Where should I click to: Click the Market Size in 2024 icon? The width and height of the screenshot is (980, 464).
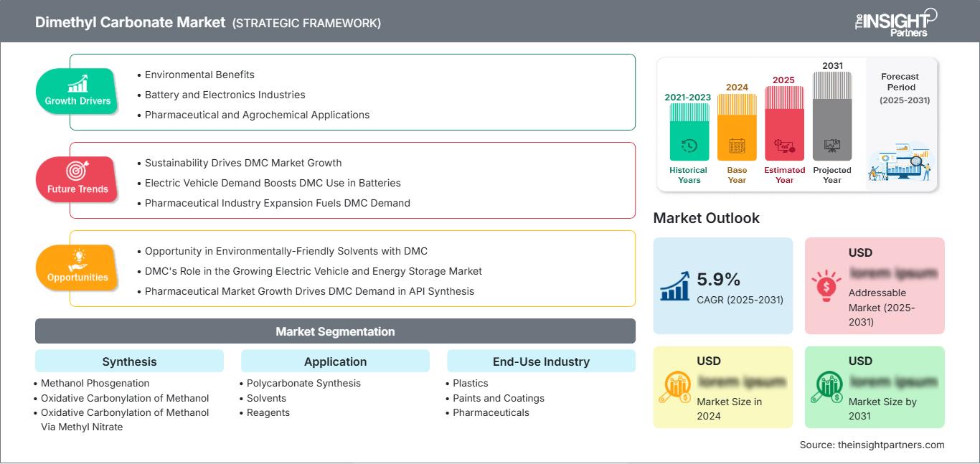(676, 387)
